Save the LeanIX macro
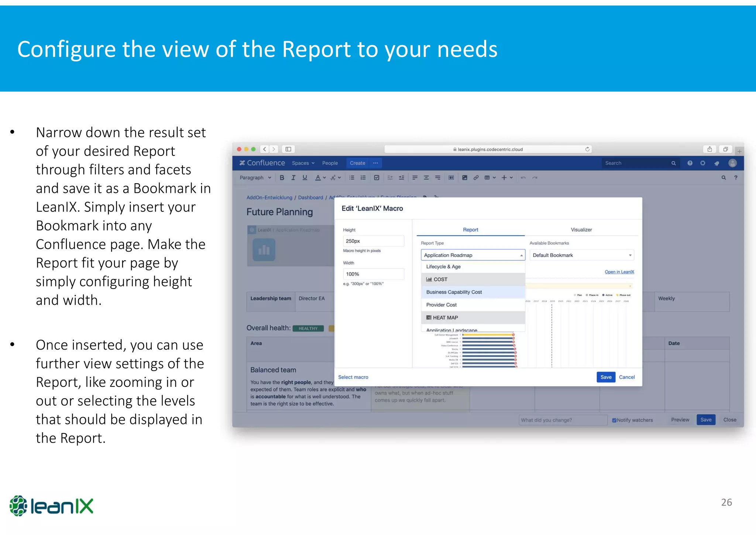The width and height of the screenshot is (756, 535). click(x=606, y=377)
